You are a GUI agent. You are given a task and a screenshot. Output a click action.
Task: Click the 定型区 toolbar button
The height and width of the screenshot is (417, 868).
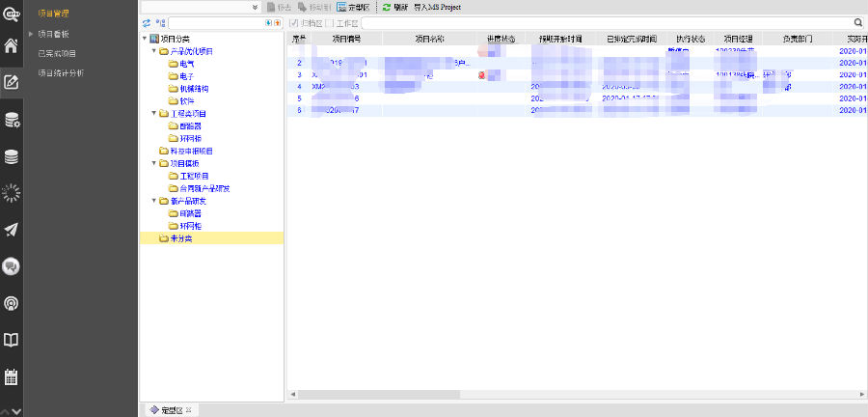tap(353, 7)
